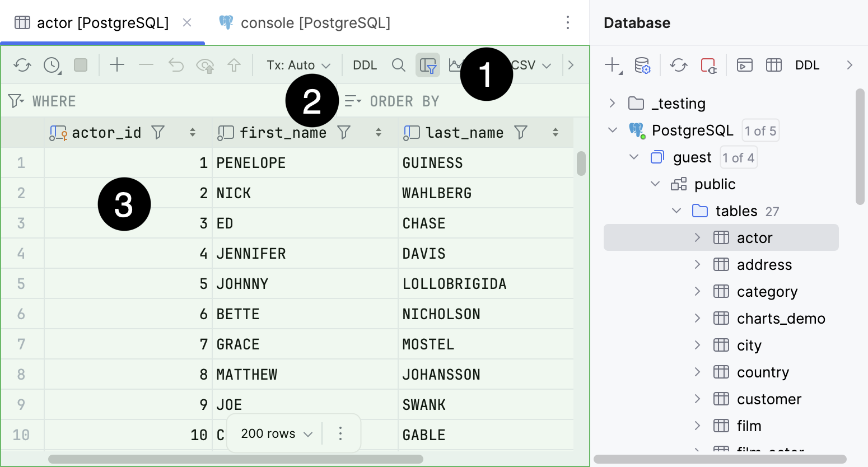Open the 200 rows page size selector
This screenshot has width=868, height=467.
tap(273, 433)
